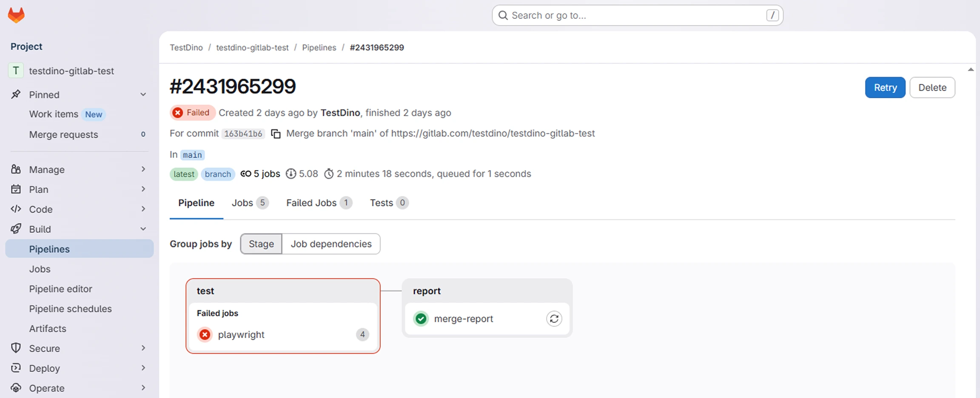Screen dimensions: 980x398
Task: Expand the Manage menu chevron
Action: (143, 169)
